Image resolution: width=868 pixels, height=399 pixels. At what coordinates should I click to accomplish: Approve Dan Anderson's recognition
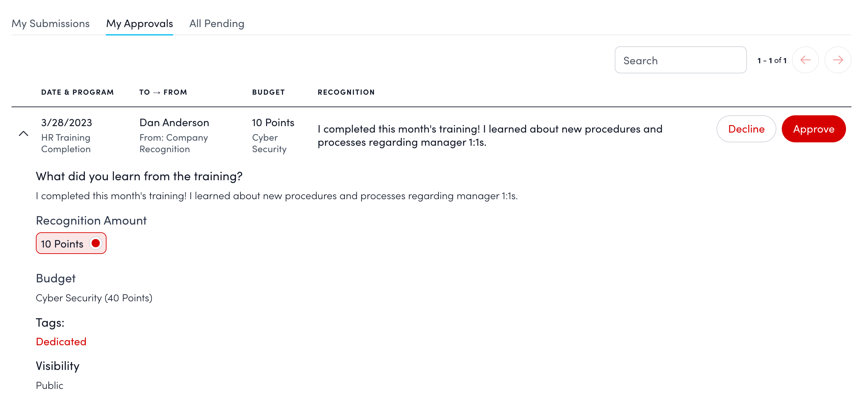point(813,129)
